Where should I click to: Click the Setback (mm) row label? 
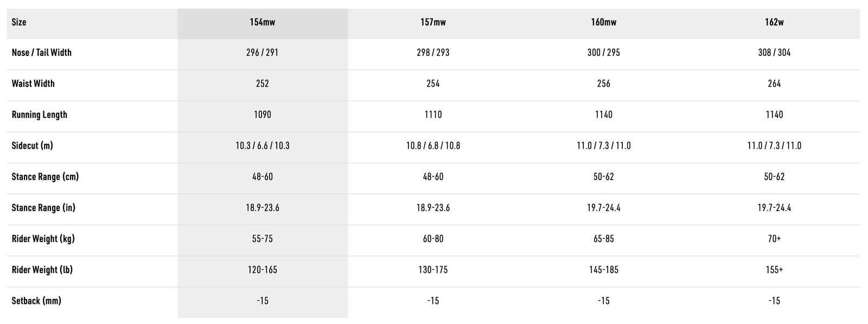[36, 301]
